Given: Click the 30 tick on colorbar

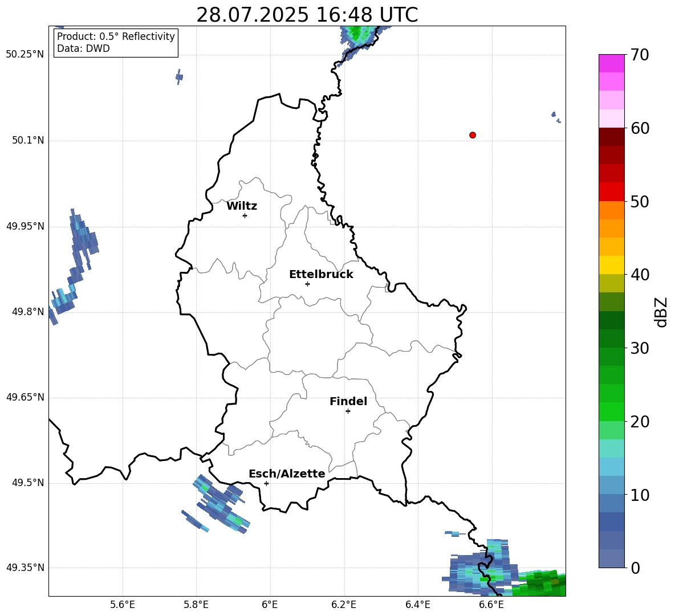Looking at the screenshot, I should pos(640,348).
